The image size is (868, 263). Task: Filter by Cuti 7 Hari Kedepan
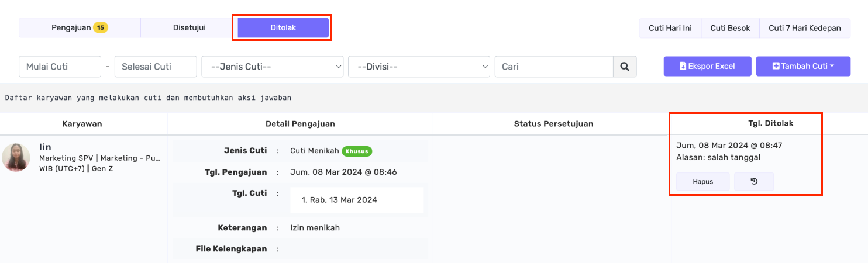tap(804, 28)
